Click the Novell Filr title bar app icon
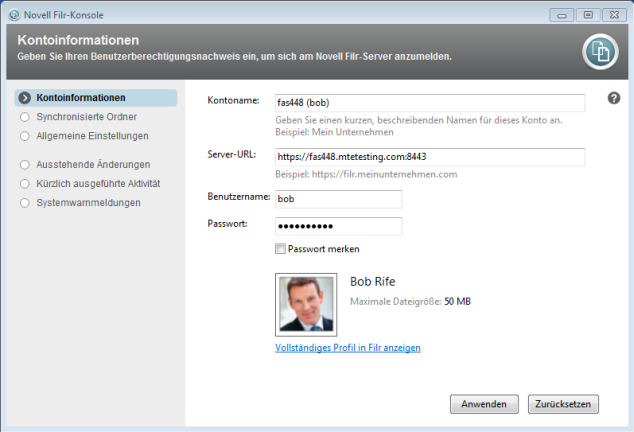Screen dimensions: 634x432 (14, 15)
